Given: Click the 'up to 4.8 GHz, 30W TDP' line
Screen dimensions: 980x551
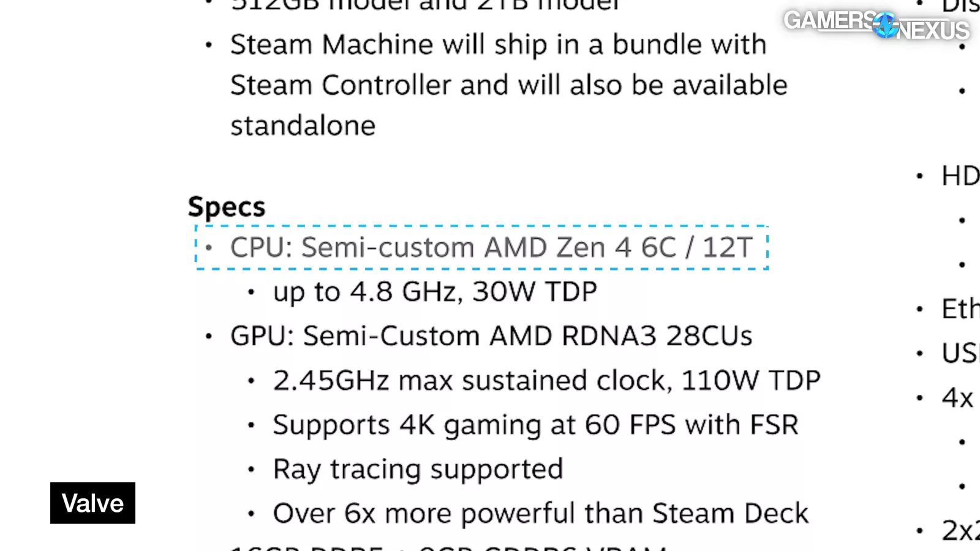Looking at the screenshot, I should coord(434,292).
